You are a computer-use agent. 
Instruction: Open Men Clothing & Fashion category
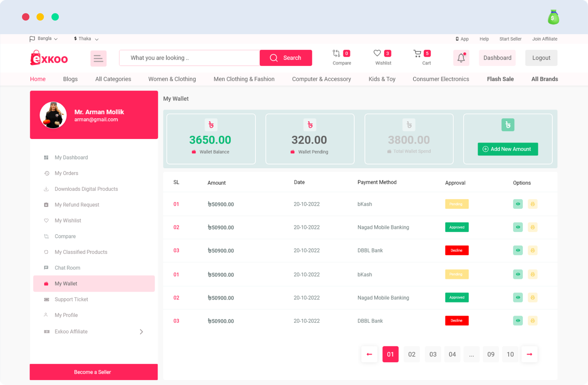click(244, 79)
